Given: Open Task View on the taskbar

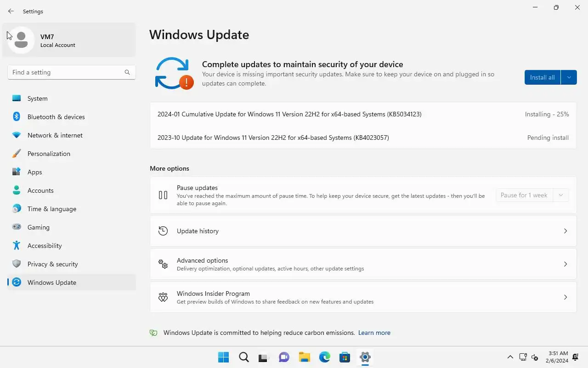Looking at the screenshot, I should pyautogui.click(x=264, y=357).
